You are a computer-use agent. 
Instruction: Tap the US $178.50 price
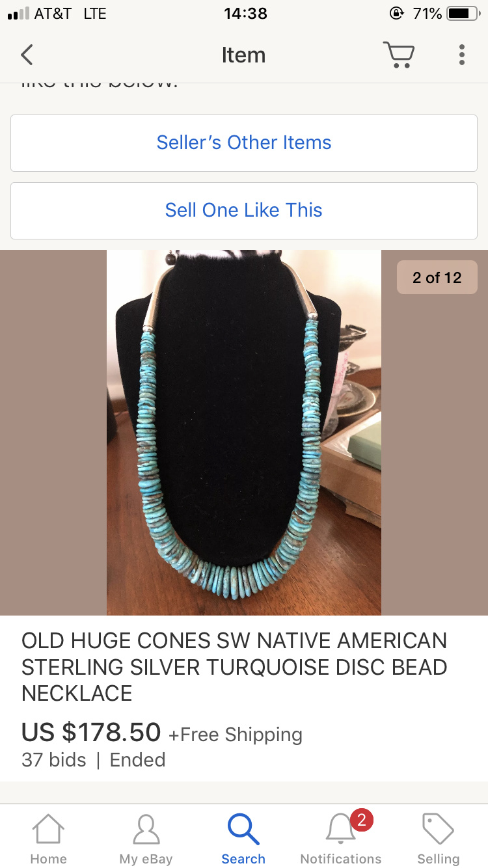click(91, 733)
